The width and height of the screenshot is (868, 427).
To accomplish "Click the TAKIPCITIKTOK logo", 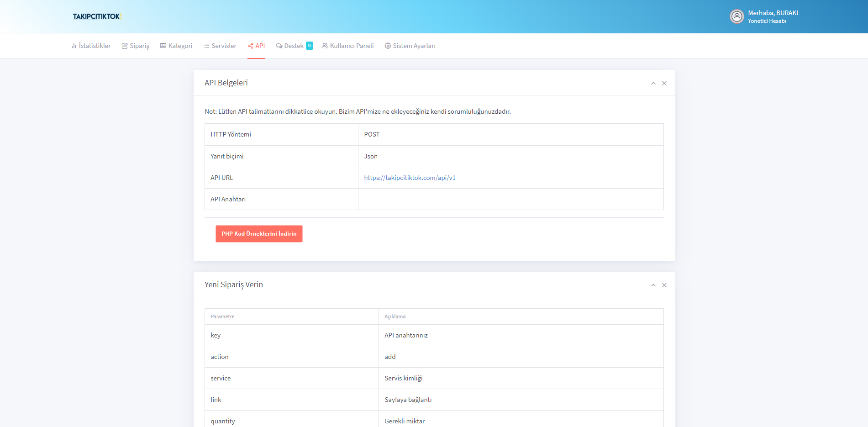I will click(97, 16).
